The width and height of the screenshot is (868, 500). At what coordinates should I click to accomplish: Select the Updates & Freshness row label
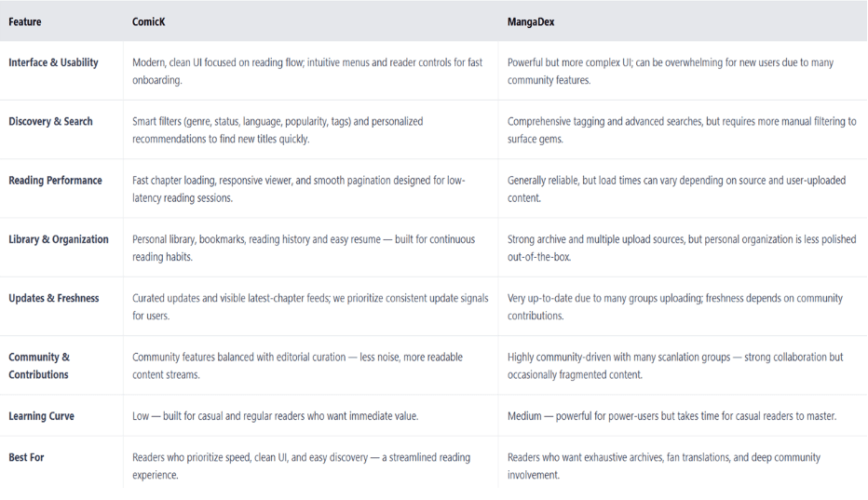click(53, 298)
